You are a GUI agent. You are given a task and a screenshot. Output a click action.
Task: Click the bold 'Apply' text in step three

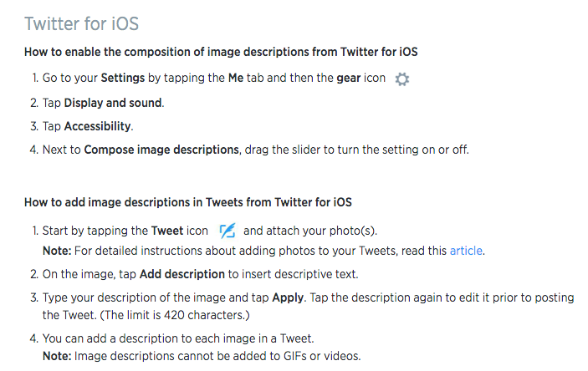coord(288,298)
